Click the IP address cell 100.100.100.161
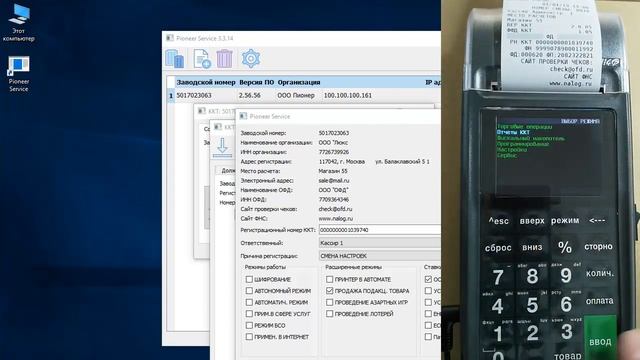The image size is (640, 360). tap(348, 96)
